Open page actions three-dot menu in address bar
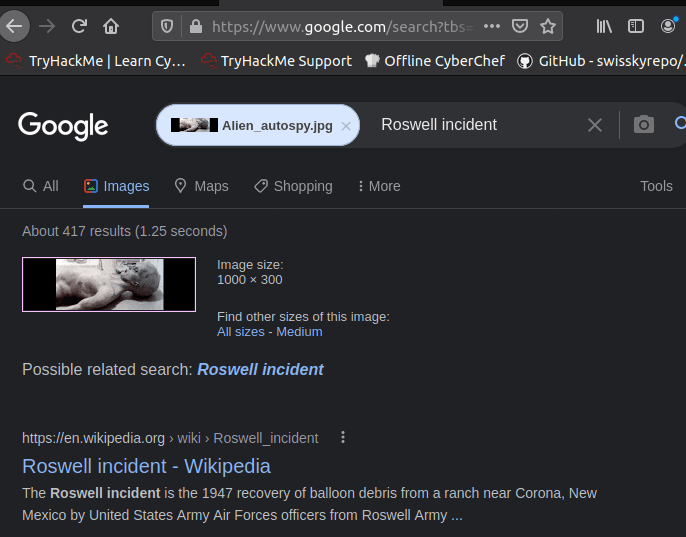This screenshot has width=686, height=537. tap(492, 26)
